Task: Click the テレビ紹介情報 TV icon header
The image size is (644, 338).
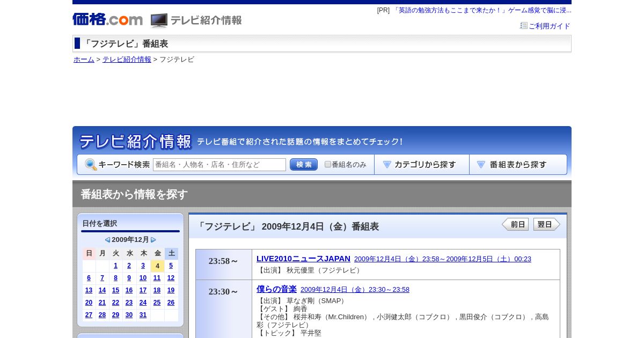Action: (x=196, y=20)
